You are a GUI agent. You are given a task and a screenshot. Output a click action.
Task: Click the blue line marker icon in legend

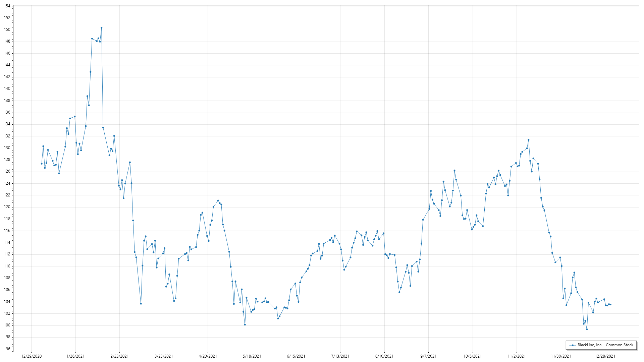[x=573, y=345]
